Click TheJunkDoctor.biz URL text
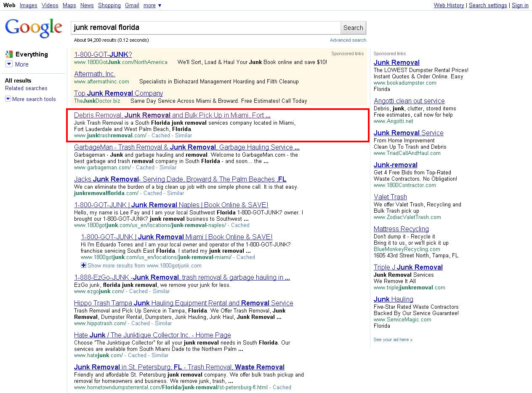The height and width of the screenshot is (393, 532). click(97, 101)
